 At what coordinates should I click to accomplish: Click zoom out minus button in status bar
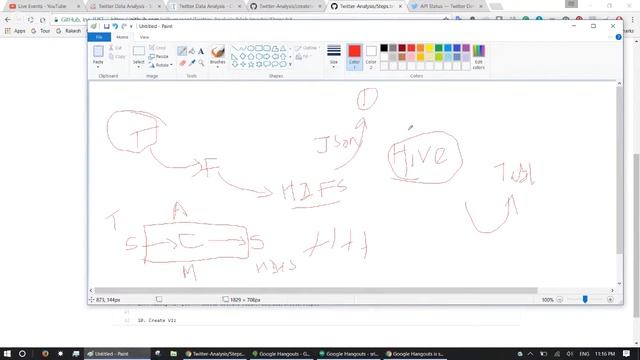click(x=560, y=300)
